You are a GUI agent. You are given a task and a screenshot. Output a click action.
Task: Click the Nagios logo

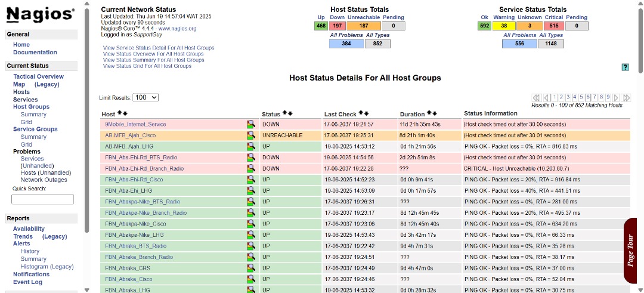click(41, 15)
